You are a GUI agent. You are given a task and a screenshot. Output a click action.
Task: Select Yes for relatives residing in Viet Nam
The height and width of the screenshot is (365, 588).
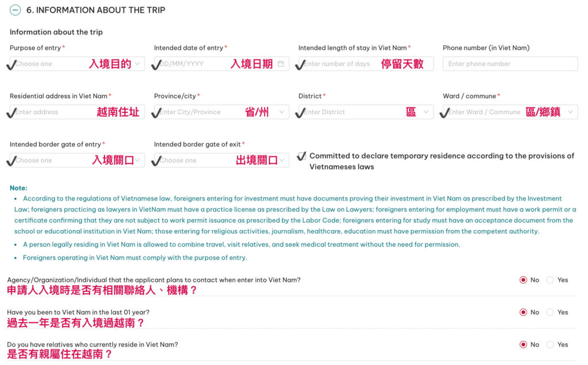click(550, 344)
